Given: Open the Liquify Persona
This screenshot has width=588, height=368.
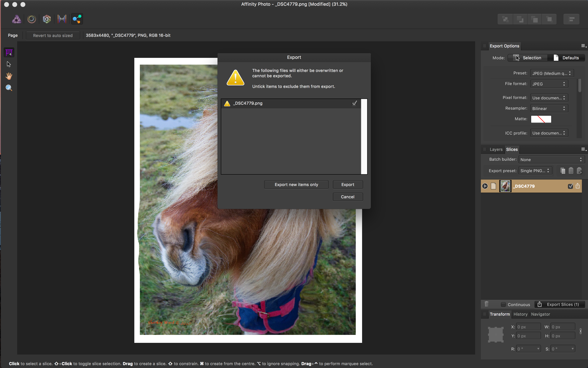Looking at the screenshot, I should point(32,19).
